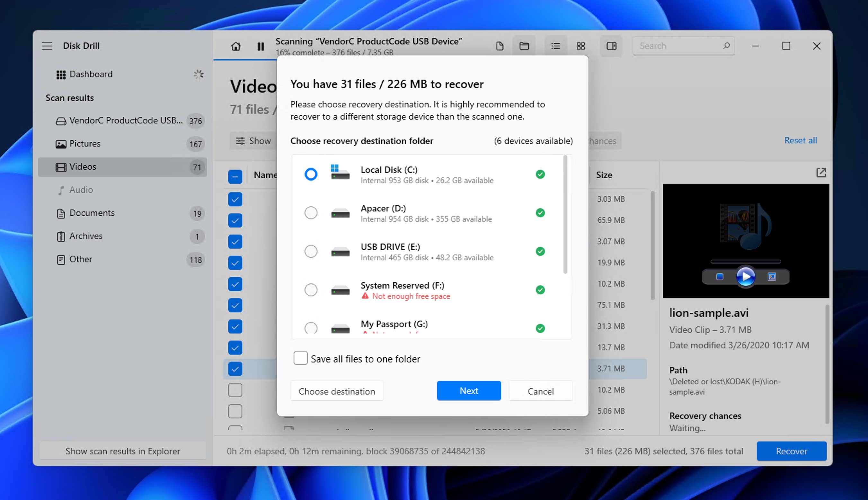Click the Reset all link
This screenshot has height=500, width=868.
point(801,140)
